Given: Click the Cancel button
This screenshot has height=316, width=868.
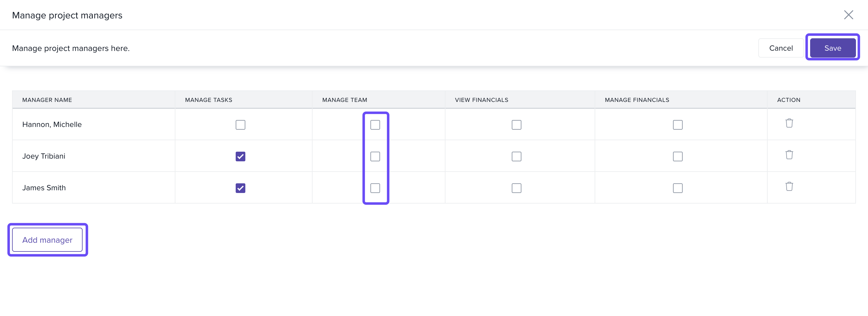Looking at the screenshot, I should 780,48.
